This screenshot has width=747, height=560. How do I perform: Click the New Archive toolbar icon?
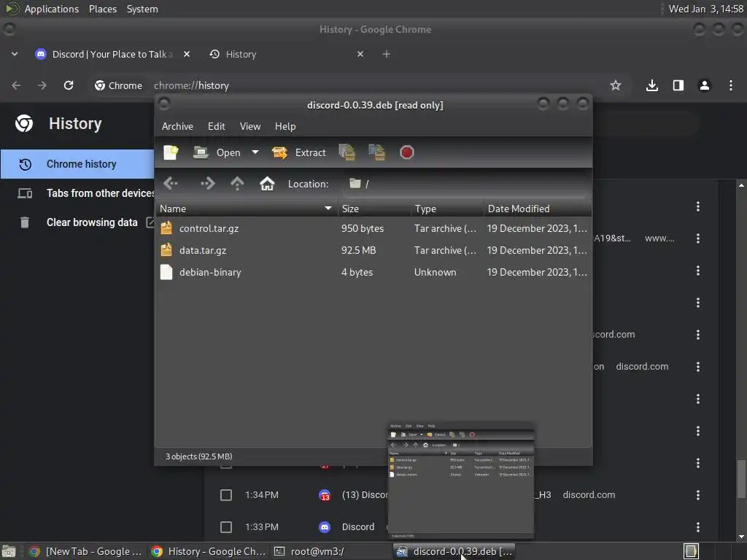(171, 152)
